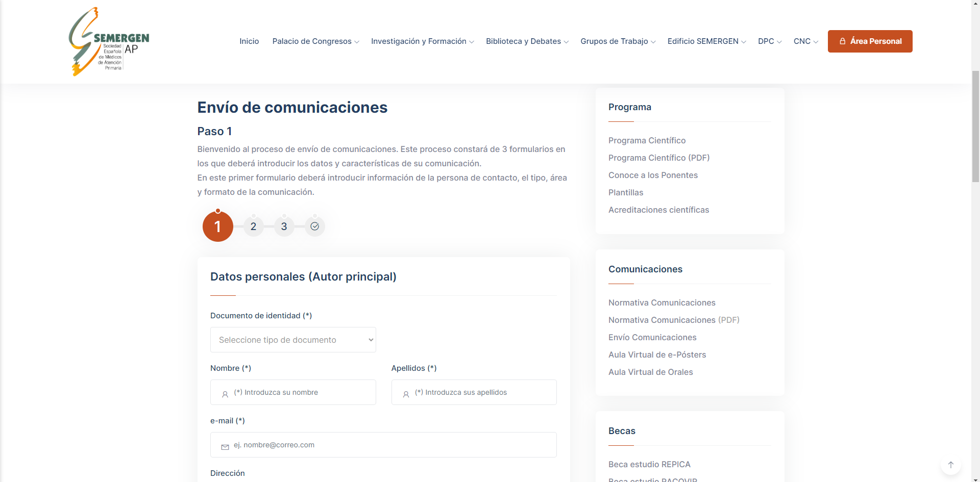The height and width of the screenshot is (482, 980).
Task: Click the SEMERGEN AP logo
Action: point(109,42)
